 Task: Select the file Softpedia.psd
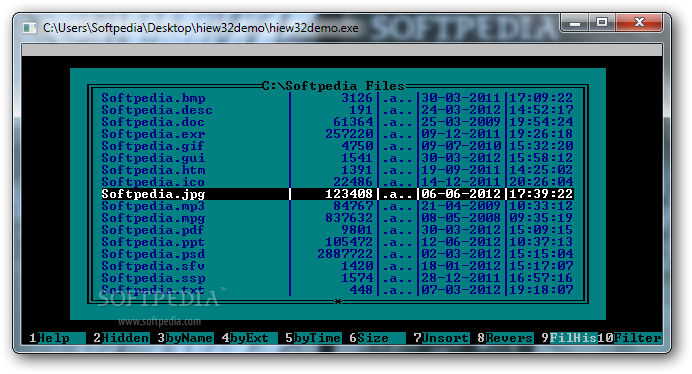click(153, 254)
